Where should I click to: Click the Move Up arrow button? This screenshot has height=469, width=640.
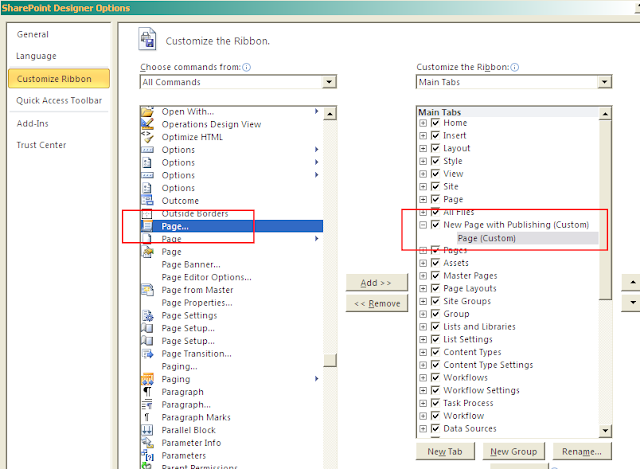click(x=632, y=282)
